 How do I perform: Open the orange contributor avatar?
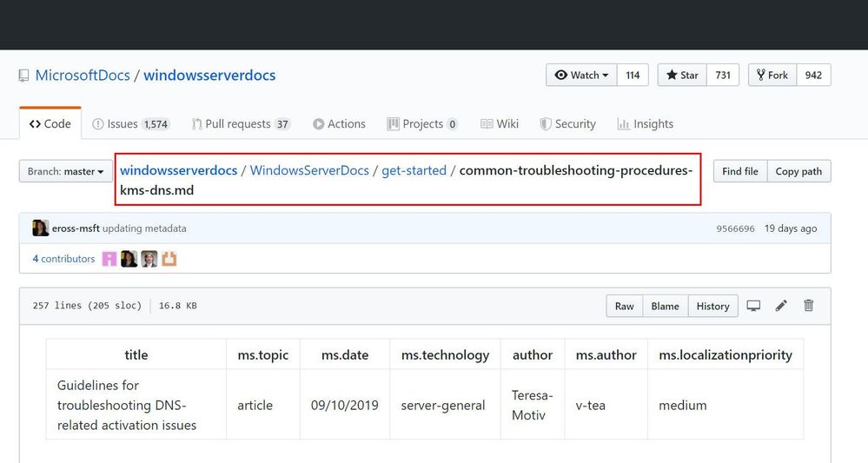tap(169, 259)
